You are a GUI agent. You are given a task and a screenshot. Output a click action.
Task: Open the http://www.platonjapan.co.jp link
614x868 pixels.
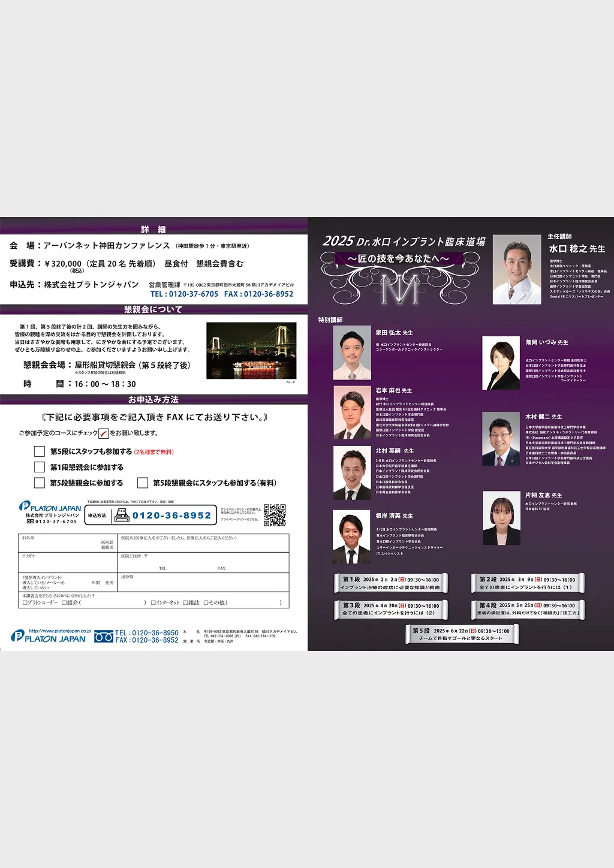[x=60, y=631]
